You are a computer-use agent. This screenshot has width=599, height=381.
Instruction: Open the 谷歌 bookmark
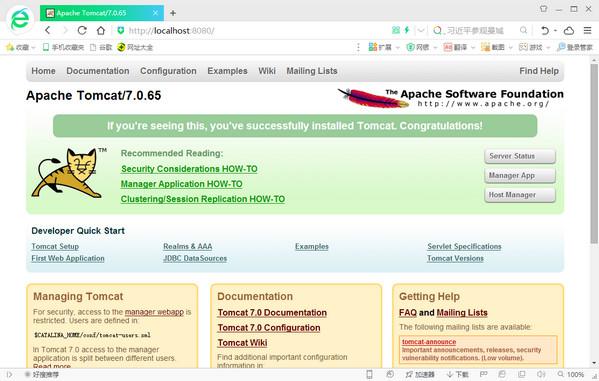101,47
